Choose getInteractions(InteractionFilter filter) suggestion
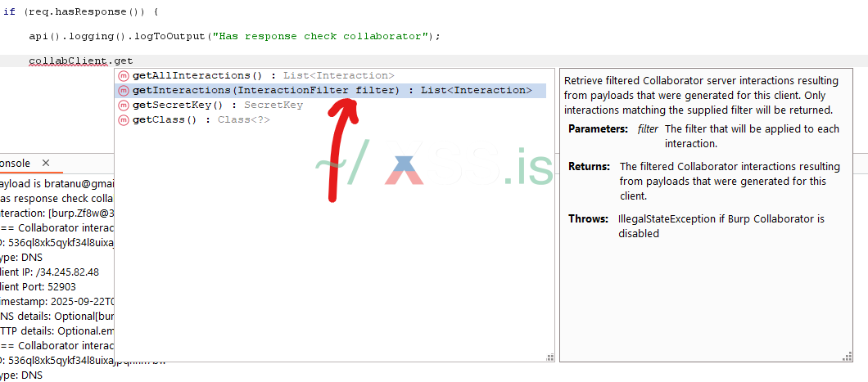 pyautogui.click(x=330, y=91)
